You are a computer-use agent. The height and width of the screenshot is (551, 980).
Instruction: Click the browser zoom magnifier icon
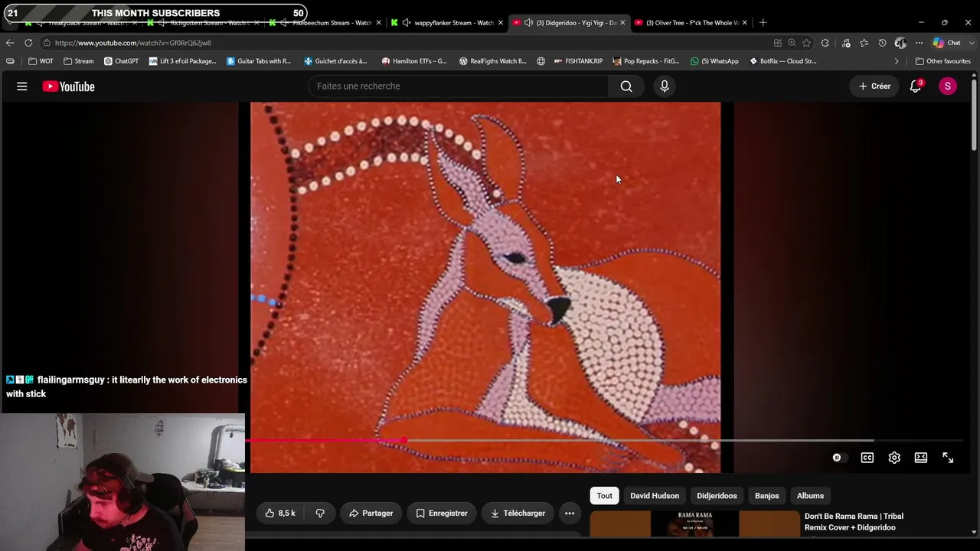tap(792, 43)
